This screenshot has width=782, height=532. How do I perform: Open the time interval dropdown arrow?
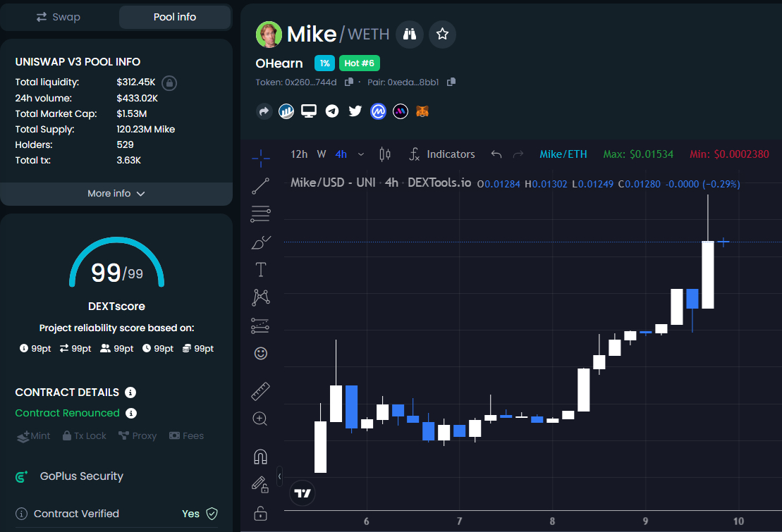[x=362, y=154]
